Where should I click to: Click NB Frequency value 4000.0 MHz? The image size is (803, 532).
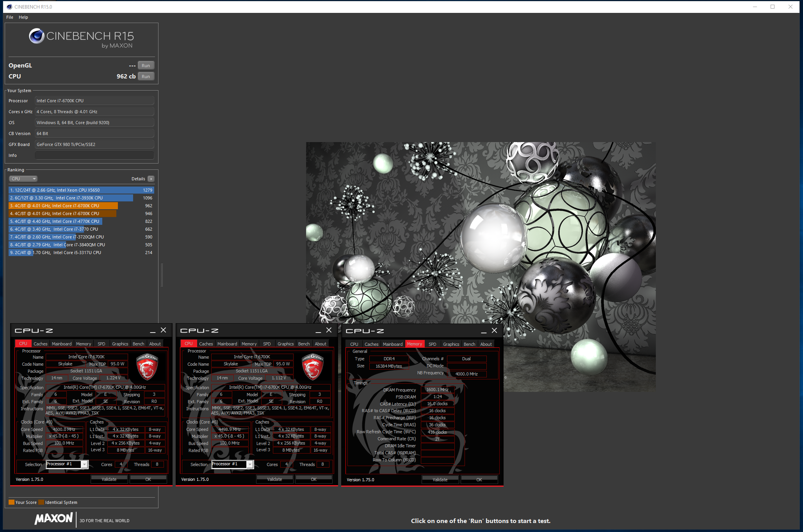(466, 374)
